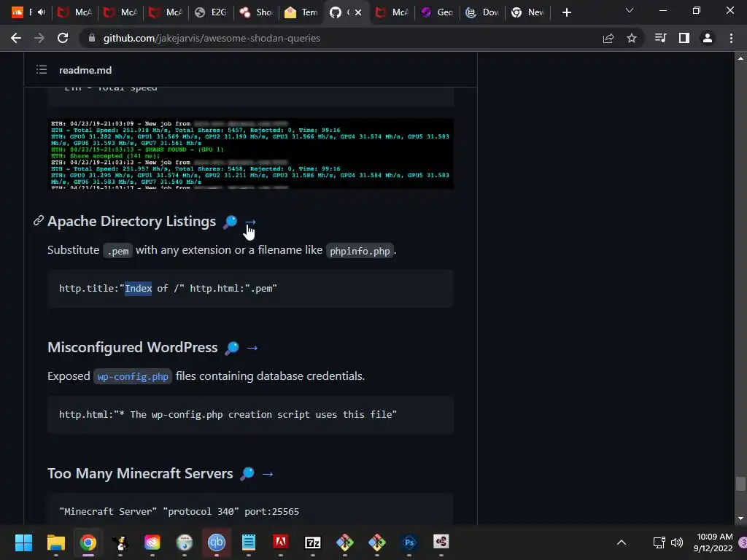The height and width of the screenshot is (560, 747).
Task: Close the active GitHub tab
Action: coord(358,12)
